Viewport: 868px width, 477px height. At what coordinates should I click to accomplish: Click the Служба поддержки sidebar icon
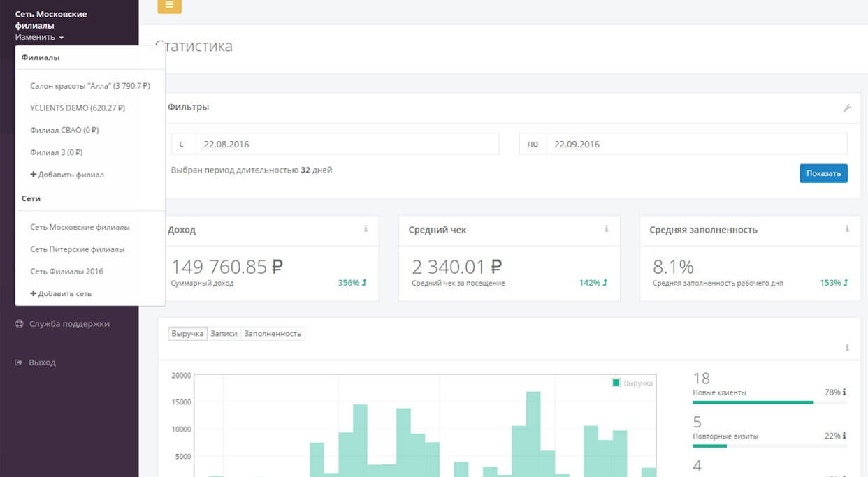click(x=19, y=324)
